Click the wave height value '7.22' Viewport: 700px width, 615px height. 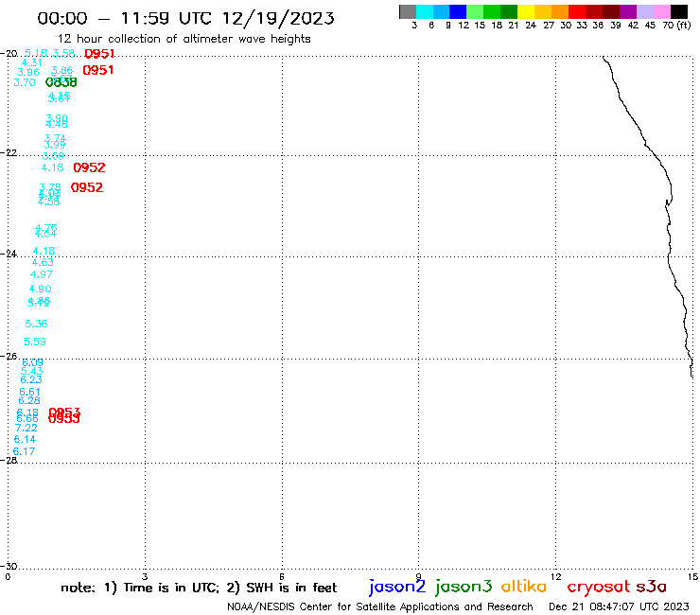click(x=26, y=428)
